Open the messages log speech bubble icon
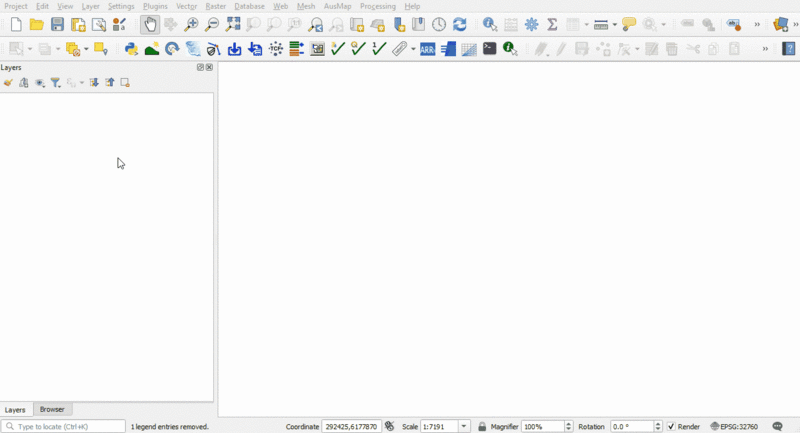Image resolution: width=800 pixels, height=433 pixels. click(x=778, y=427)
